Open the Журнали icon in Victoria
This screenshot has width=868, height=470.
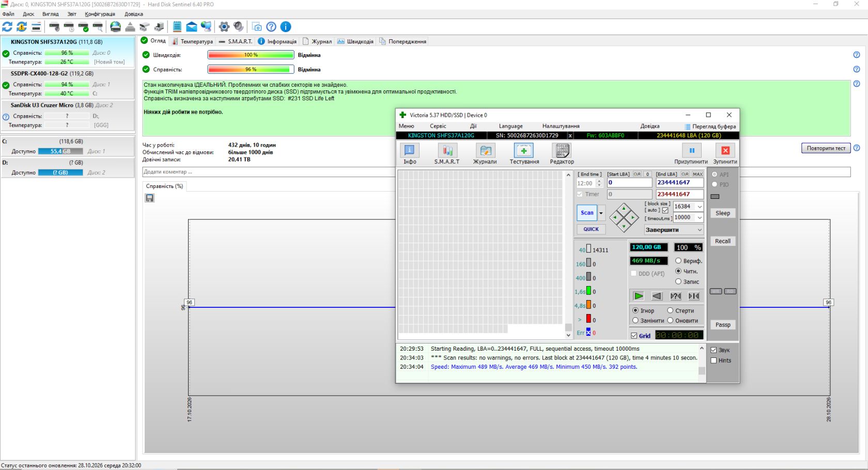pos(485,150)
